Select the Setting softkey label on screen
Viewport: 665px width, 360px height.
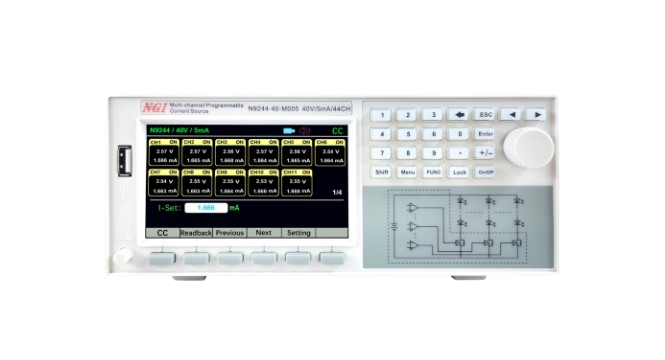click(x=299, y=233)
